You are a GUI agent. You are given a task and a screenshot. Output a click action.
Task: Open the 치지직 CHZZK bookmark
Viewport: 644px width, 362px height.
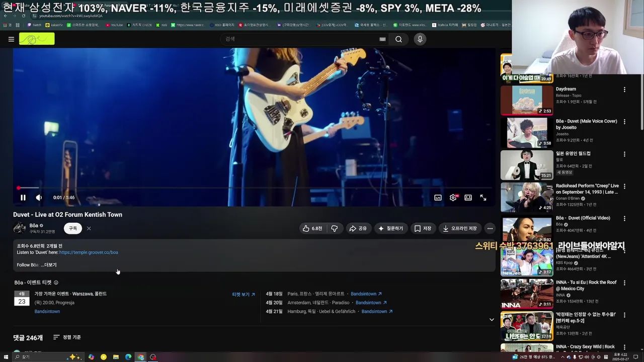(139, 25)
